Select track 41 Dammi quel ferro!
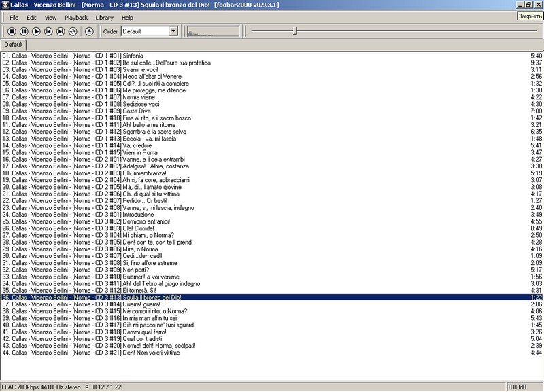This screenshot has height=392, width=544. point(271,332)
